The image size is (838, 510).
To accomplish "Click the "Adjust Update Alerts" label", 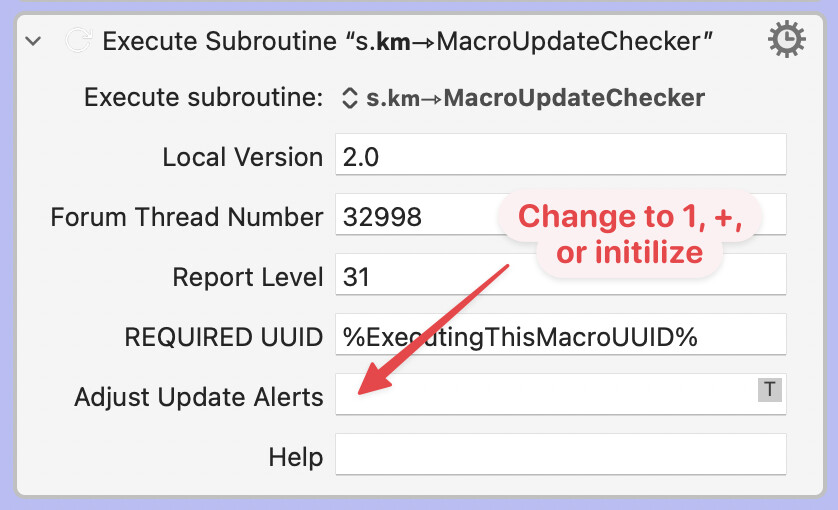I will pyautogui.click(x=198, y=397).
